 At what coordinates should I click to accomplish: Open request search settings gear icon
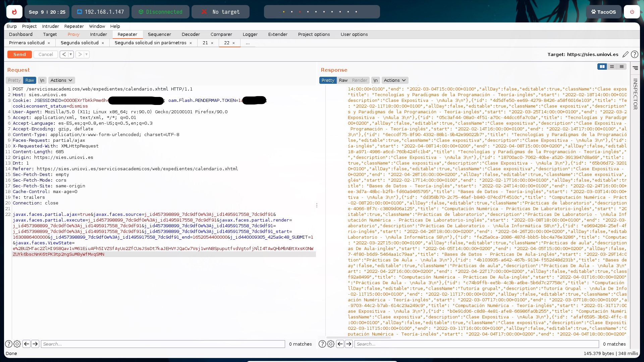coord(17,344)
